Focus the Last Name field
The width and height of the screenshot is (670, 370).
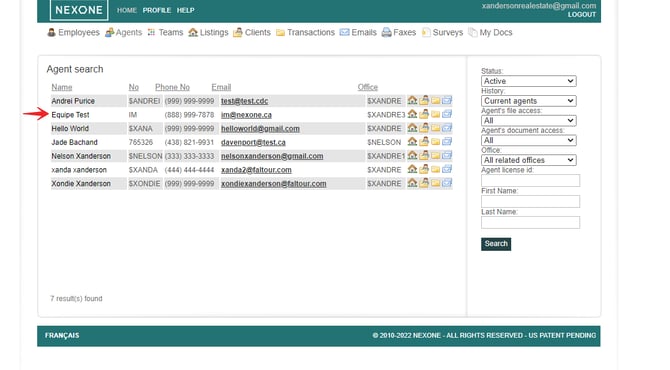click(x=530, y=222)
